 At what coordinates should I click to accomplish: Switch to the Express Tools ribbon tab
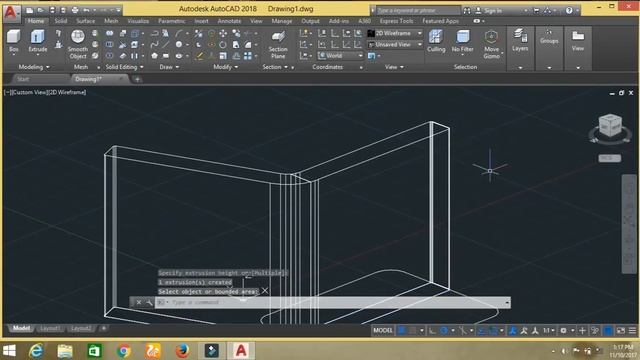(x=396, y=21)
